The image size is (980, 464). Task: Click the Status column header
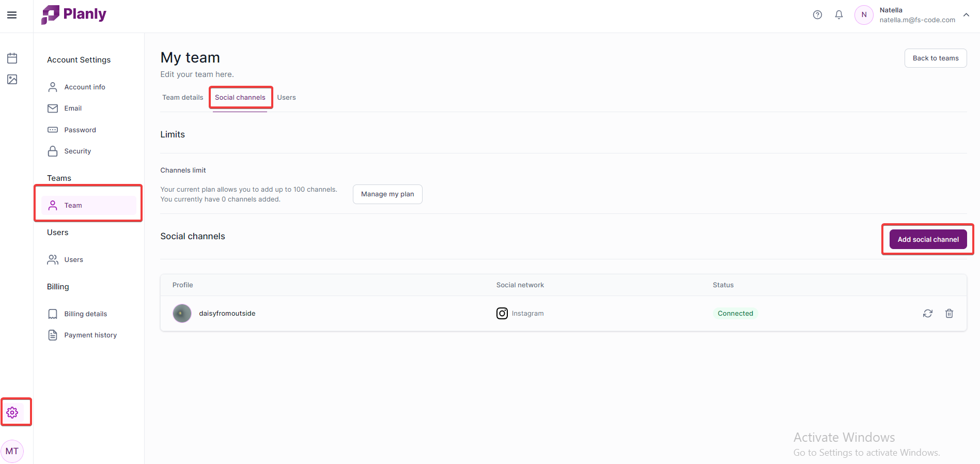(x=723, y=285)
